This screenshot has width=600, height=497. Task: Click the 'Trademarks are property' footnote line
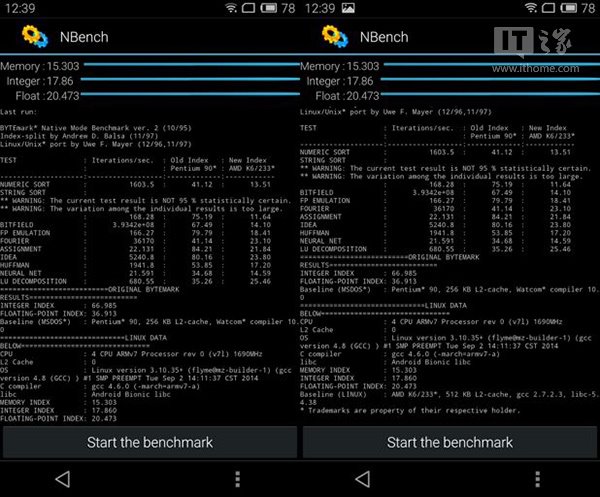410,411
